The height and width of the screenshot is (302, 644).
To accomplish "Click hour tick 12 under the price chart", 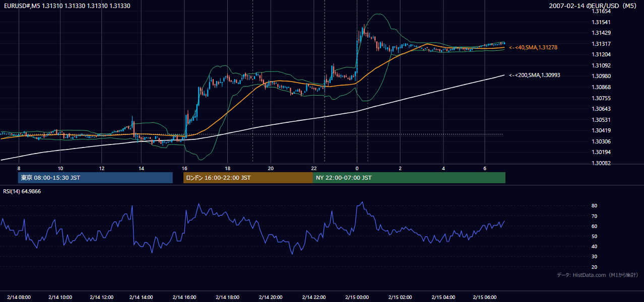I will 101,168.
